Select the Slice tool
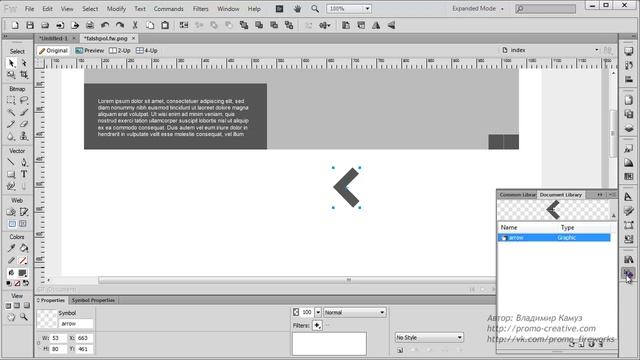This screenshot has width=640, height=360. click(24, 212)
